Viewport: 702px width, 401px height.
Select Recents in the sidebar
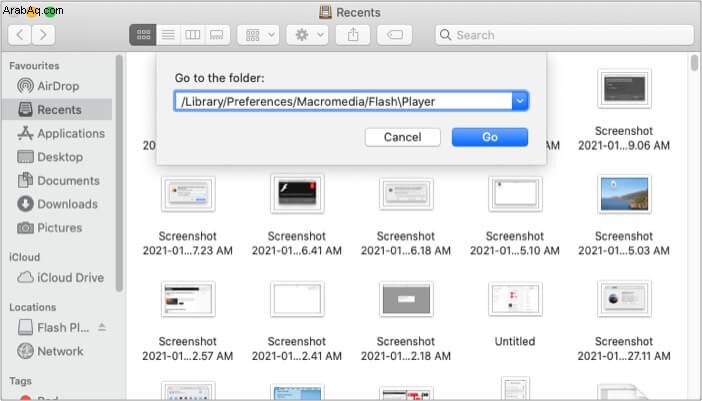pyautogui.click(x=57, y=110)
